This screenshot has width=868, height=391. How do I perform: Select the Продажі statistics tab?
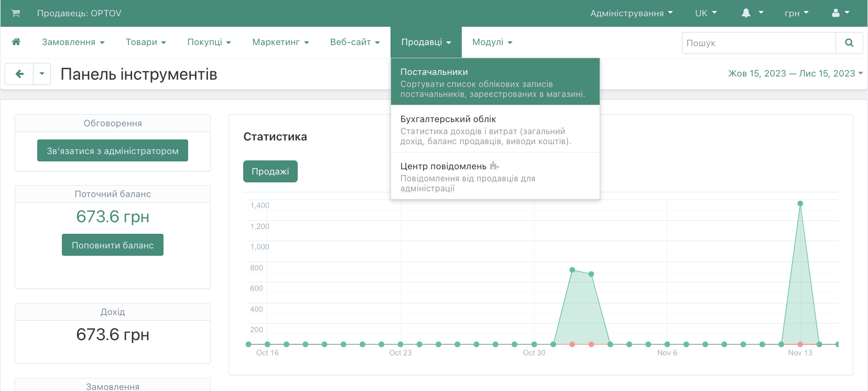[270, 171]
